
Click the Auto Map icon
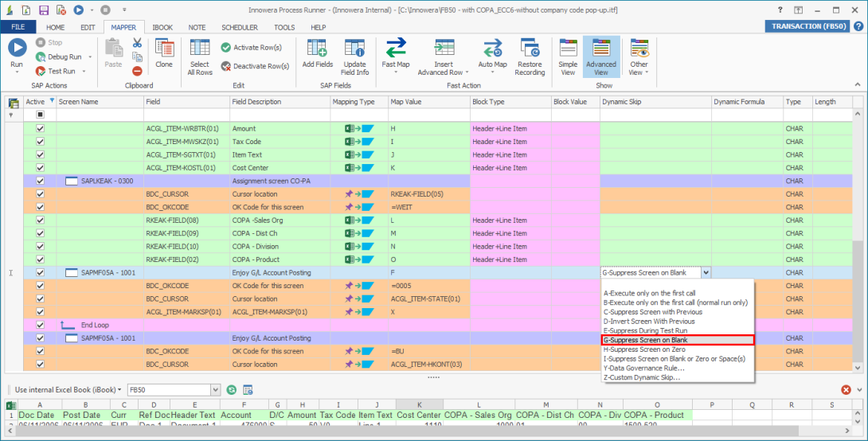point(492,53)
